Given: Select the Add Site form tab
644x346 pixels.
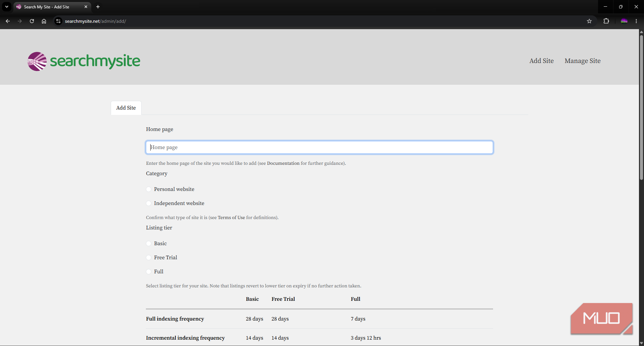Looking at the screenshot, I should (x=126, y=108).
